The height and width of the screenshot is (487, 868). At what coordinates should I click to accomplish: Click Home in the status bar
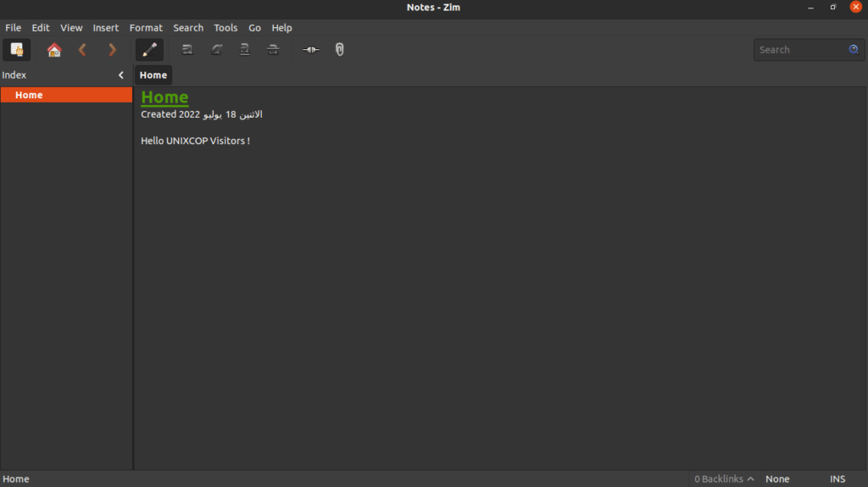click(16, 479)
